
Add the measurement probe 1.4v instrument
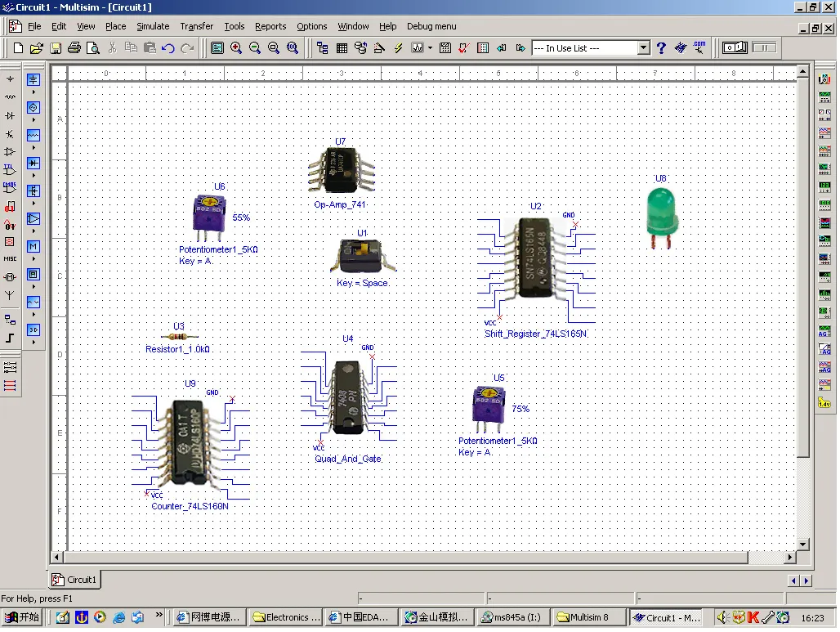824,402
